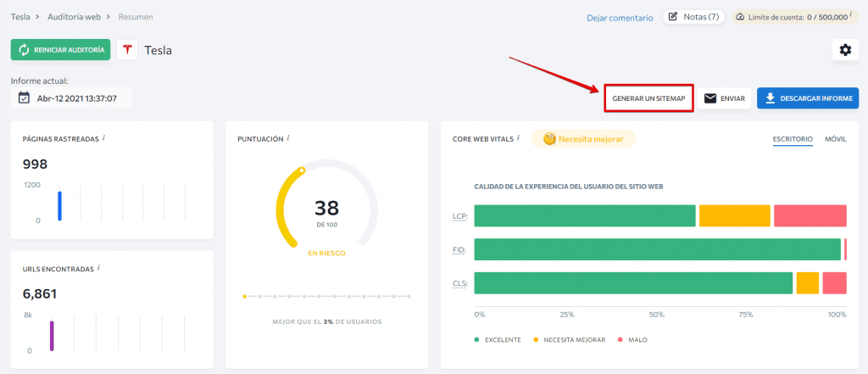Viewport: 868px width, 374px height.
Task: Click the refresh icon on Reiniciar auditoría
Action: pos(24,50)
